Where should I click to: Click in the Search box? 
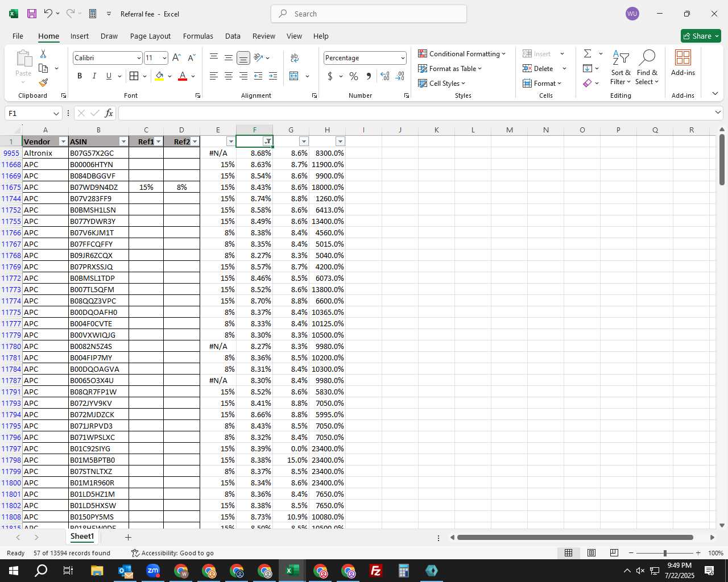pyautogui.click(x=369, y=14)
